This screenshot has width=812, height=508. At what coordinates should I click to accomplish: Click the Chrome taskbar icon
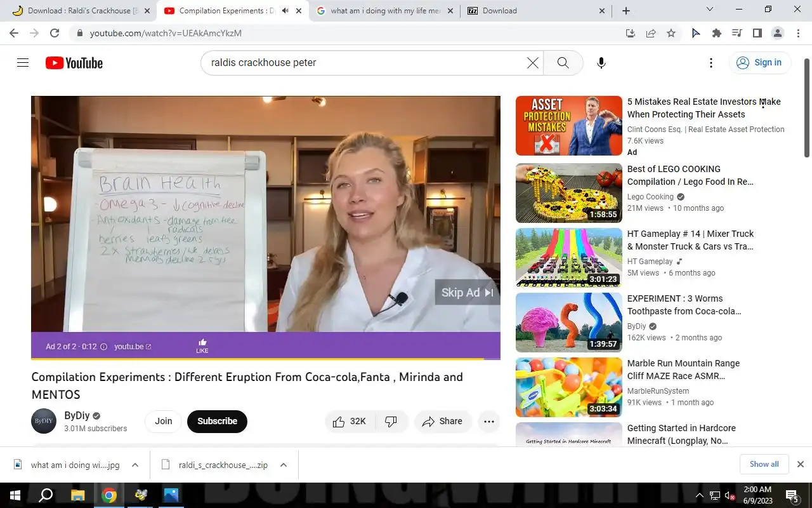coord(109,495)
